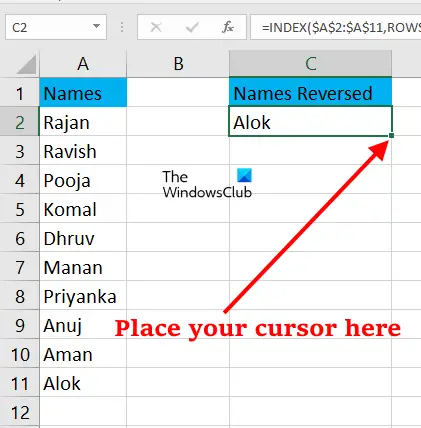Select row 3 header
Viewport: 421px width, 428px height.
point(20,150)
